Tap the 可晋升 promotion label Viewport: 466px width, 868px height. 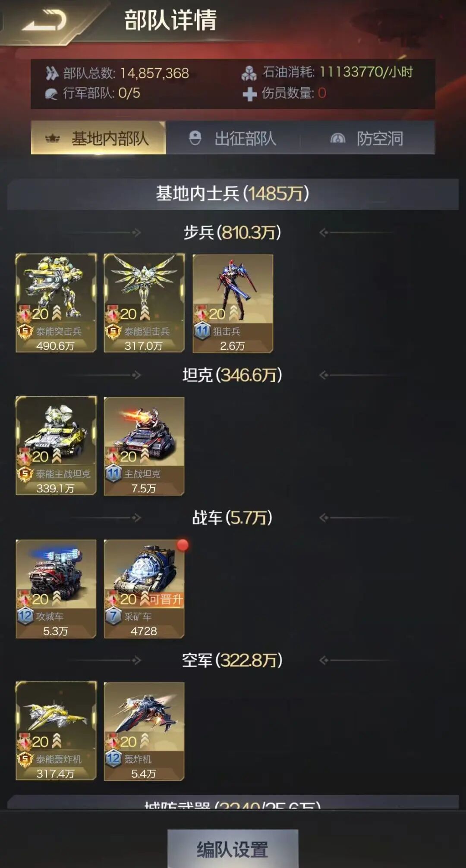pyautogui.click(x=166, y=599)
